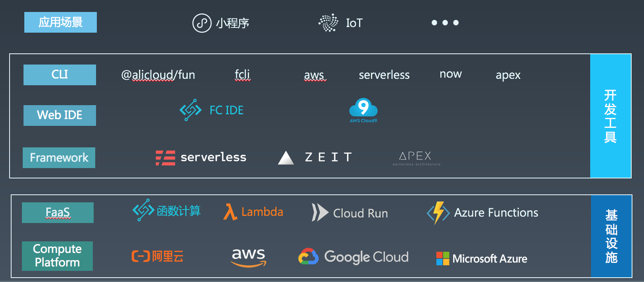The width and height of the screenshot is (644, 282).
Task: Click the Alibaba Cloud (阿里云) orange logo
Action: pyautogui.click(x=141, y=256)
